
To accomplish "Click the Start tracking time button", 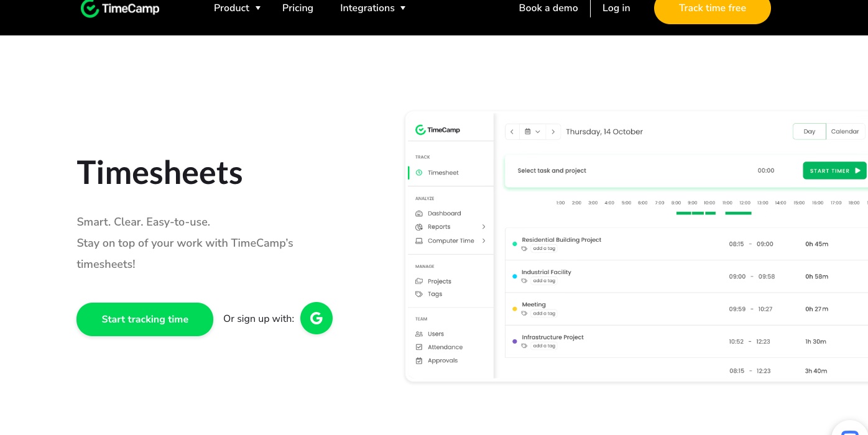I will 145,319.
